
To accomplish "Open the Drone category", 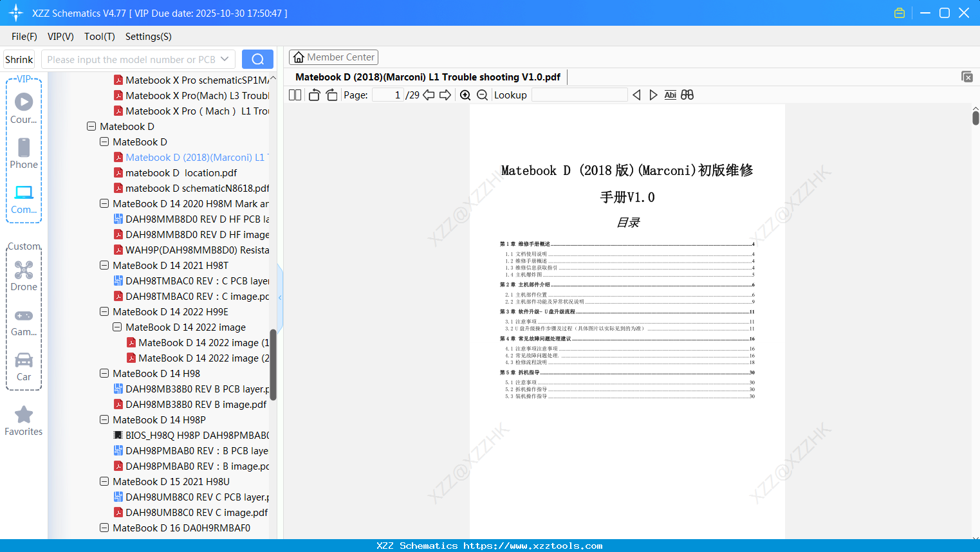I will 24,275.
